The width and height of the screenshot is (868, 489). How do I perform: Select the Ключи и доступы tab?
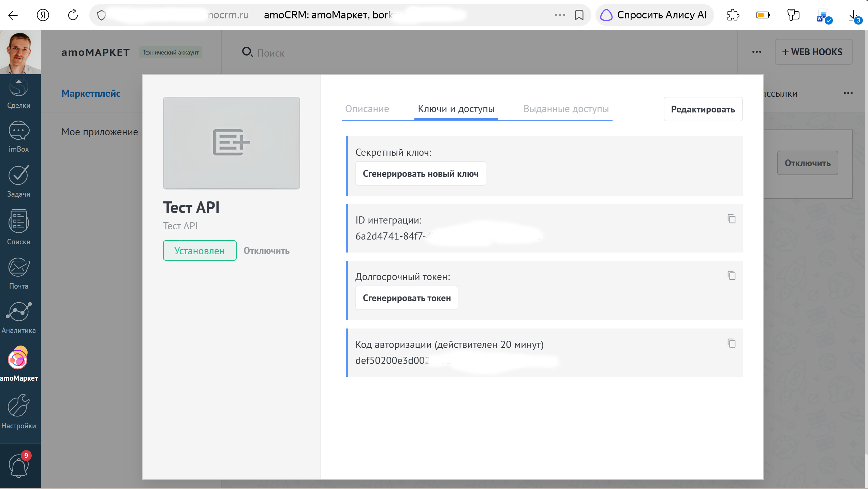456,109
